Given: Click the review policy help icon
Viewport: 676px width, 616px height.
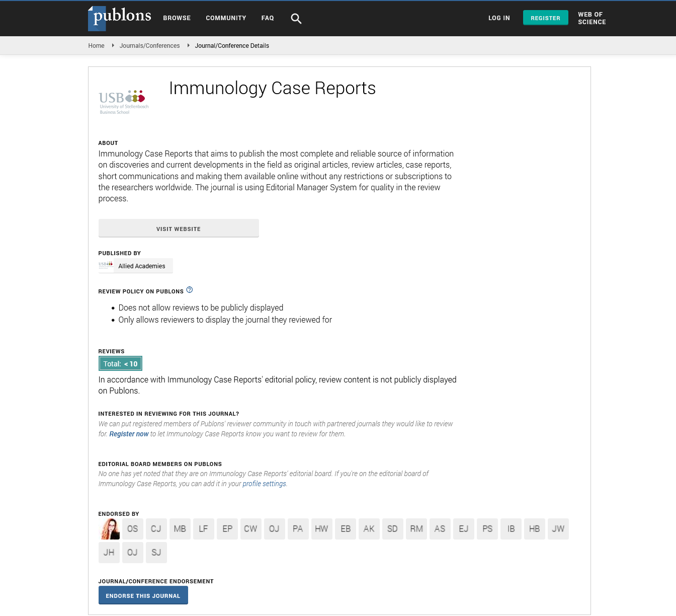Looking at the screenshot, I should [190, 290].
